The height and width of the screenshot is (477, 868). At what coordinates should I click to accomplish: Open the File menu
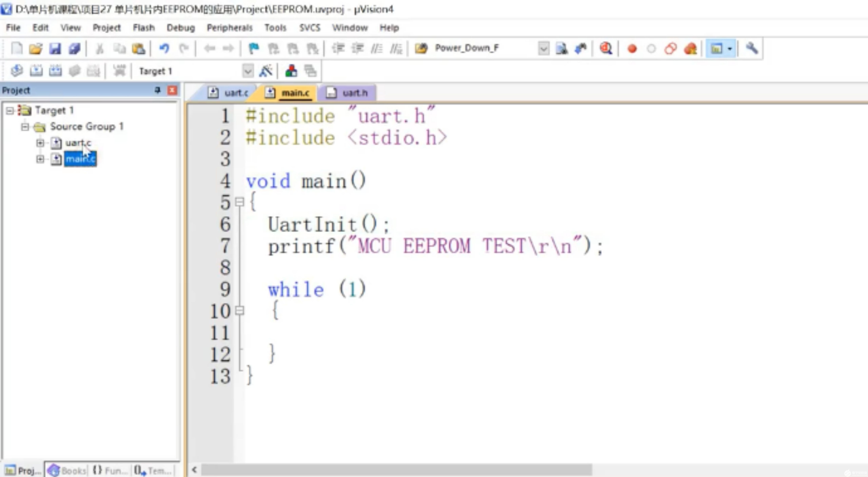(13, 28)
